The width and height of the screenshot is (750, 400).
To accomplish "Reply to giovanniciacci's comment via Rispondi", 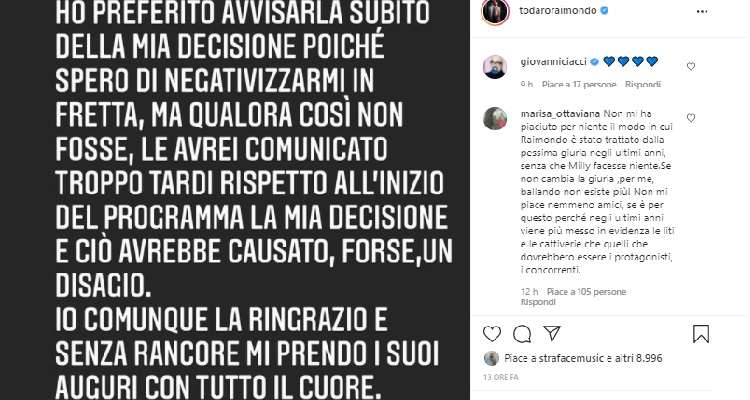I will coord(642,84).
